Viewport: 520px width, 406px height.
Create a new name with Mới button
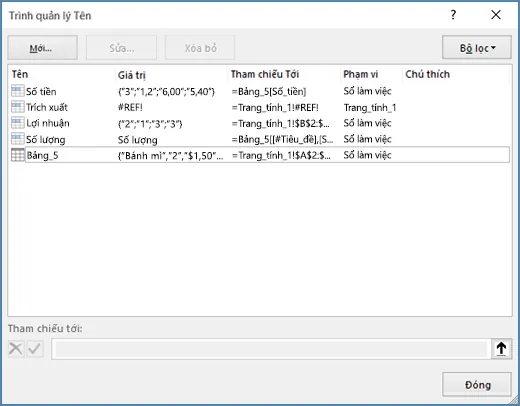(x=43, y=48)
